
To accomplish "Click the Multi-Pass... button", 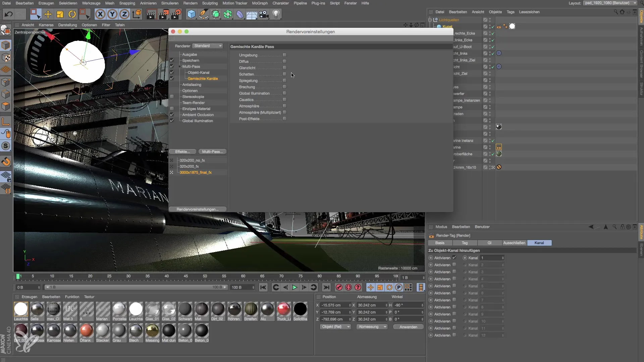I will click(x=212, y=152).
